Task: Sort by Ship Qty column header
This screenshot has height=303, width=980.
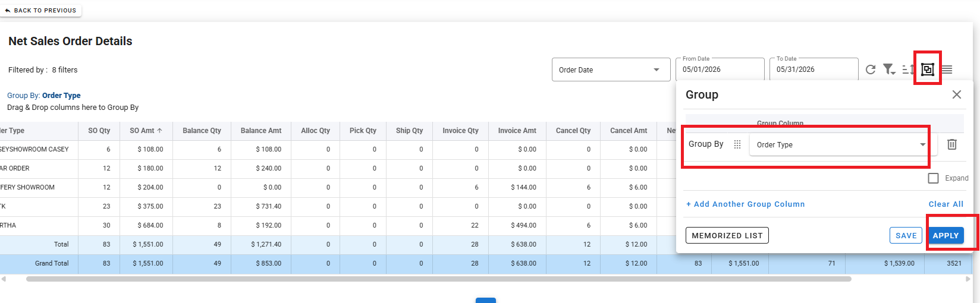Action: coord(410,131)
